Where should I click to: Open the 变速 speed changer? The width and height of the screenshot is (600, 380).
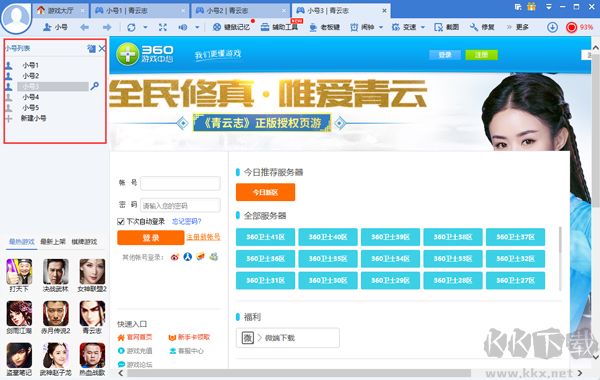[404, 27]
